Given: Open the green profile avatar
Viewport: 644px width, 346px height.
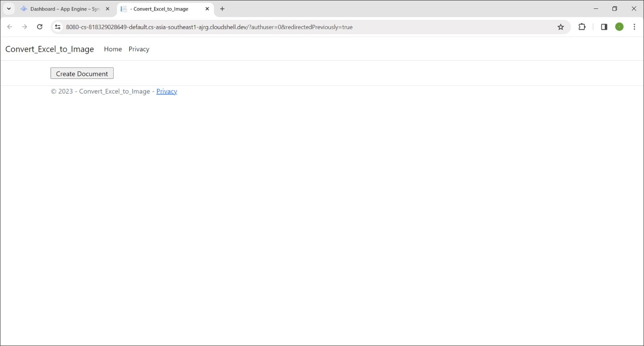Looking at the screenshot, I should click(x=619, y=27).
